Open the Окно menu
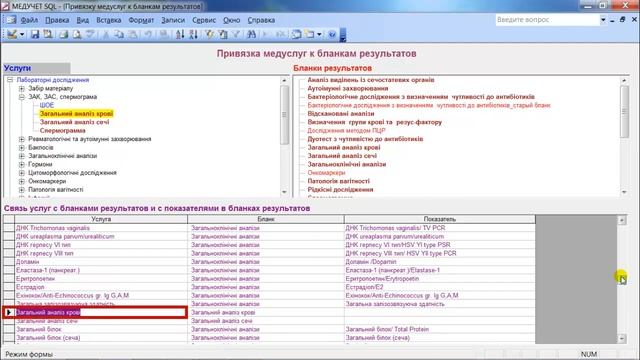 point(231,20)
